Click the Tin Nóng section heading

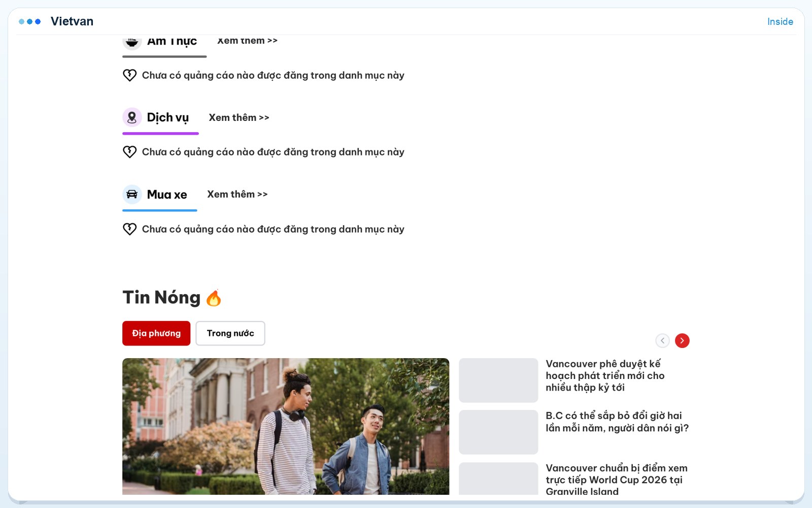pyautogui.click(x=161, y=298)
